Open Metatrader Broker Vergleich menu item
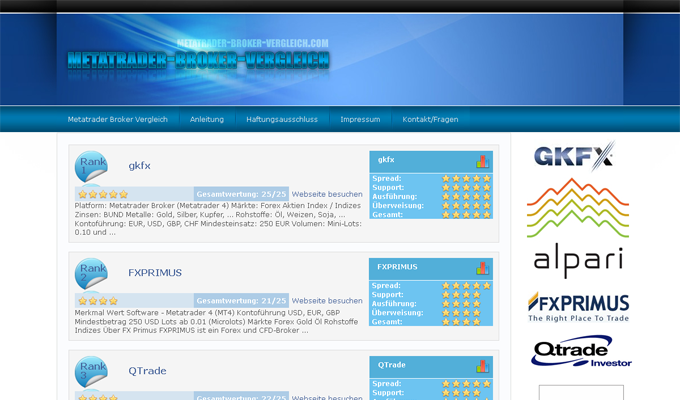The width and height of the screenshot is (680, 400). pos(118,119)
